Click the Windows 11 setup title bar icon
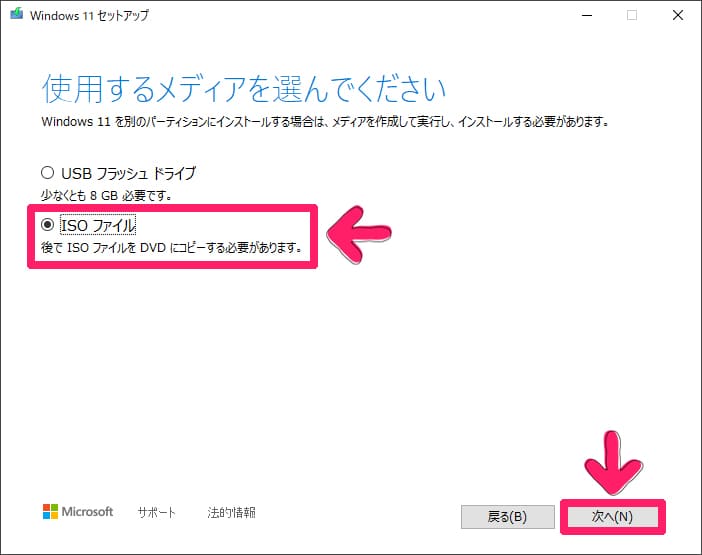Viewport: 702px width, 555px height. point(17,14)
